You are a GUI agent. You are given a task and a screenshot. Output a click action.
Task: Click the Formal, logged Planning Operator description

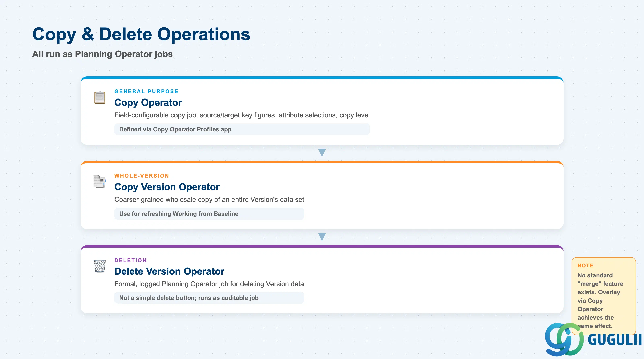pos(209,284)
